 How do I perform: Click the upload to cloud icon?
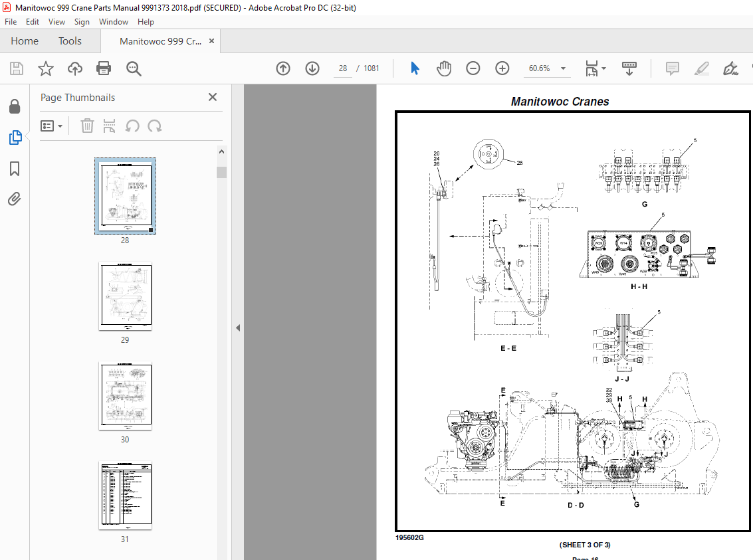point(75,68)
